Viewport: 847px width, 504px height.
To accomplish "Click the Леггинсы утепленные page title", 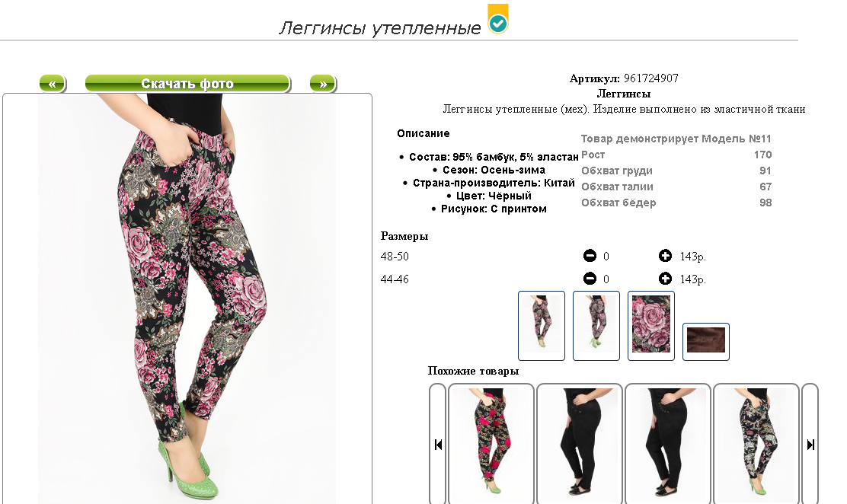I will point(380,27).
